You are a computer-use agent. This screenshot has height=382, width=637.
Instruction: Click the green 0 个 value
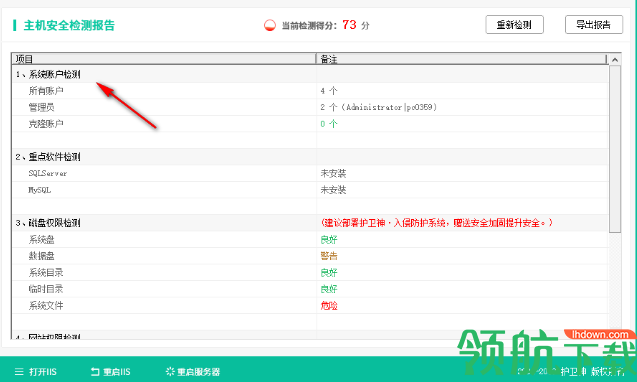coord(329,124)
